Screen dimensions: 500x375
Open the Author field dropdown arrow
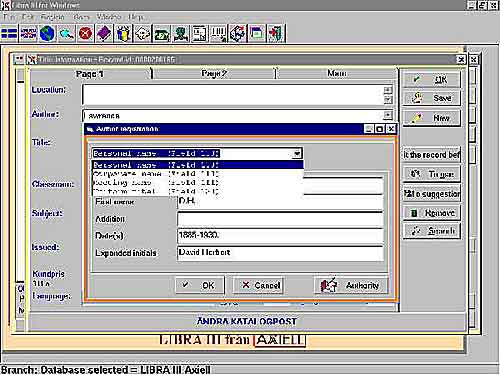[388, 115]
